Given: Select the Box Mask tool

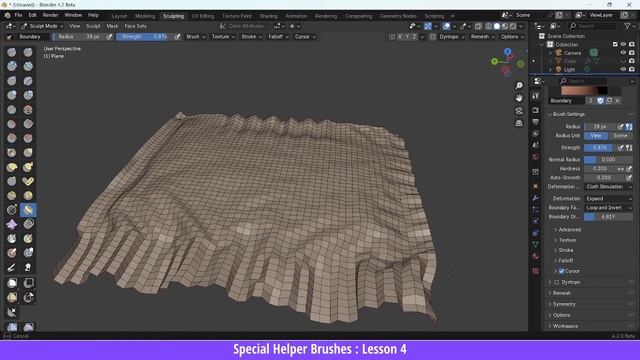Looking at the screenshot, I should click(11, 283).
